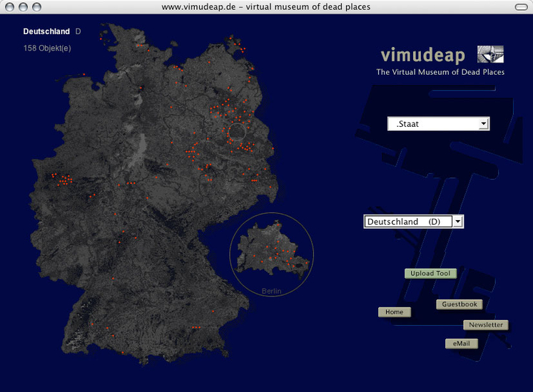This screenshot has width=533, height=392.
Task: Click the vimudeap title text
Action: point(422,55)
